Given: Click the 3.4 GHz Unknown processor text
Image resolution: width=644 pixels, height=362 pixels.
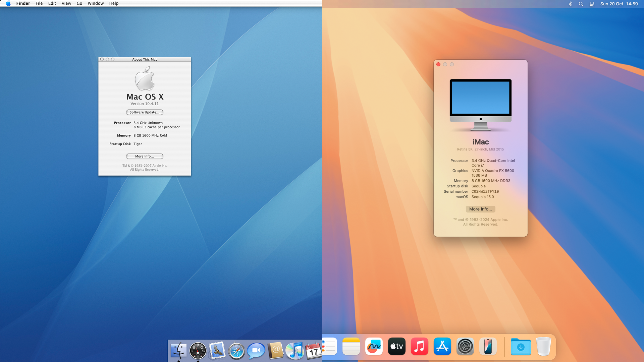Looking at the screenshot, I should (148, 123).
